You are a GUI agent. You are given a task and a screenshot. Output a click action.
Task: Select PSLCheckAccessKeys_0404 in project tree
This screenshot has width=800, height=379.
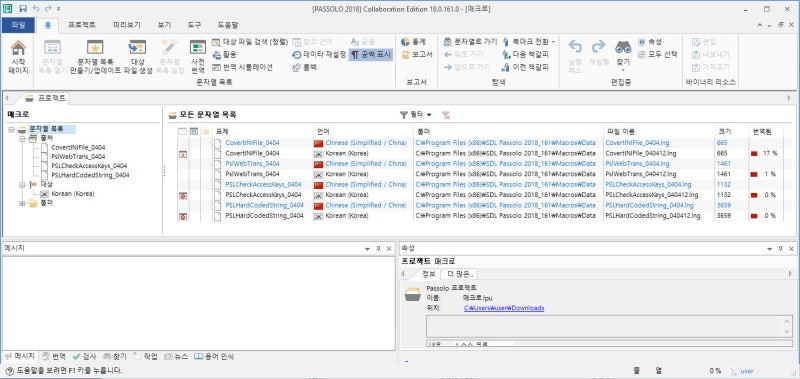[89, 166]
